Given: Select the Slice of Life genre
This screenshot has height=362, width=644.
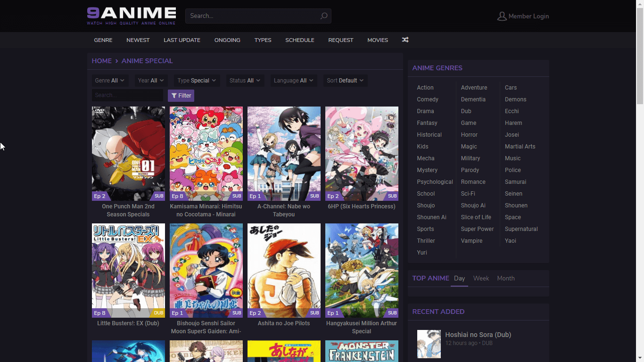Looking at the screenshot, I should (x=476, y=217).
